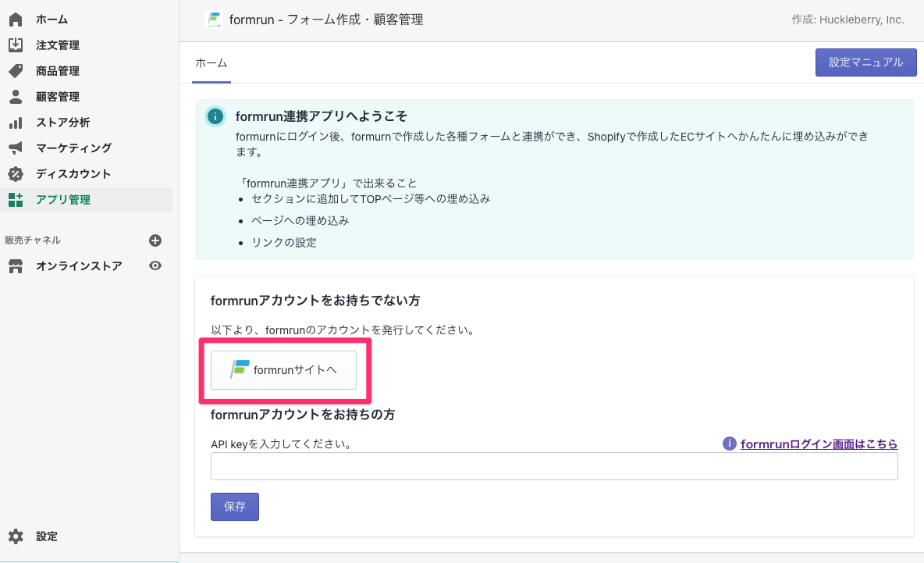Viewport: 924px width, 563px height.
Task: Click the Apps grid icon beside アプリ管理
Action: click(x=16, y=200)
